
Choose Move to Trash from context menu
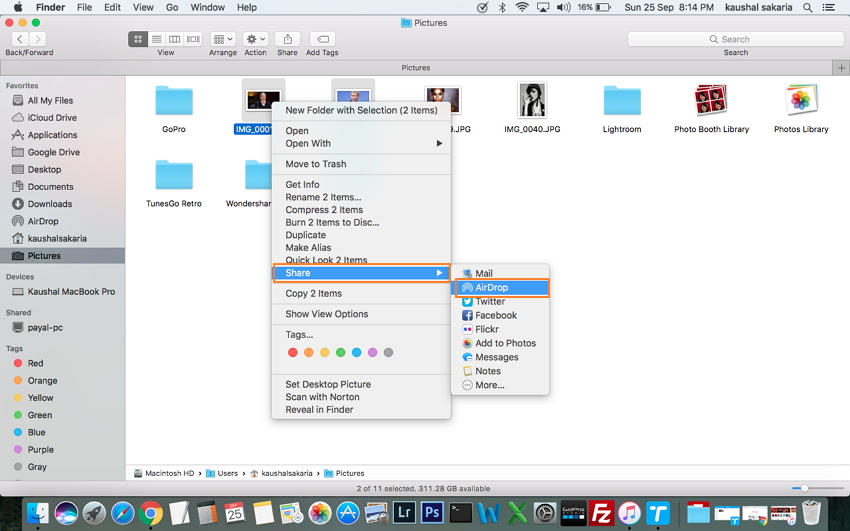tap(316, 164)
